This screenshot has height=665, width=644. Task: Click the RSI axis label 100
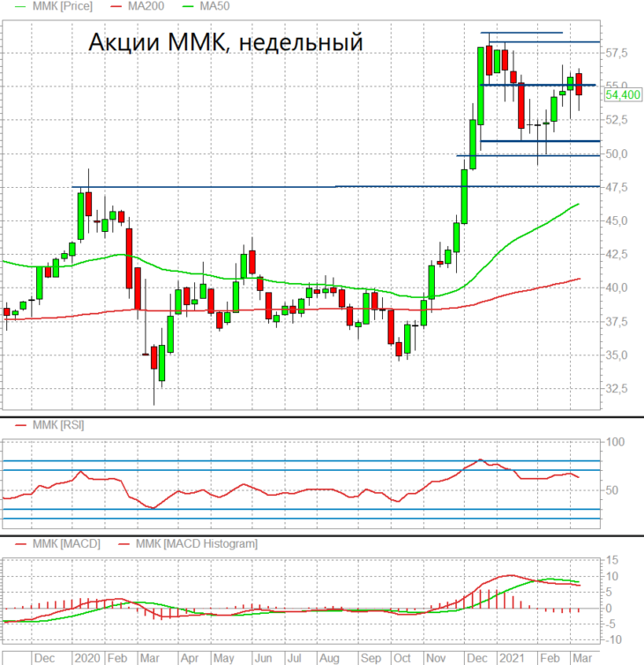coord(615,443)
